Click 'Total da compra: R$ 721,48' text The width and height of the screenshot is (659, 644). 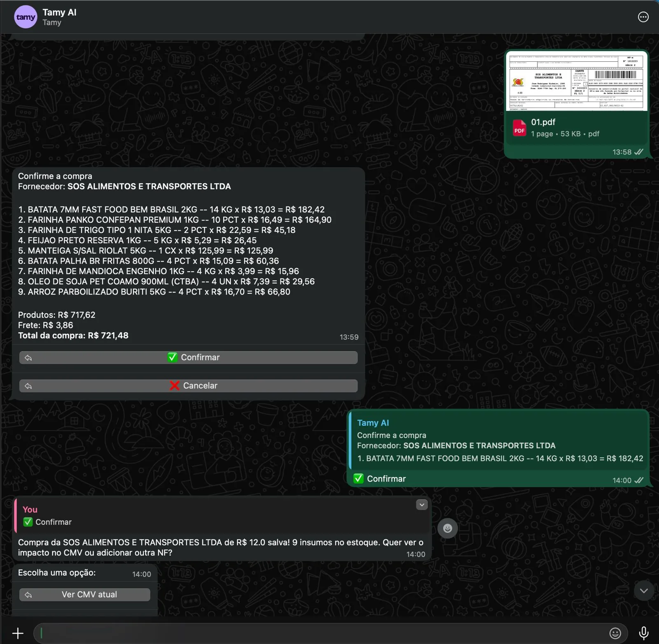pyautogui.click(x=73, y=335)
